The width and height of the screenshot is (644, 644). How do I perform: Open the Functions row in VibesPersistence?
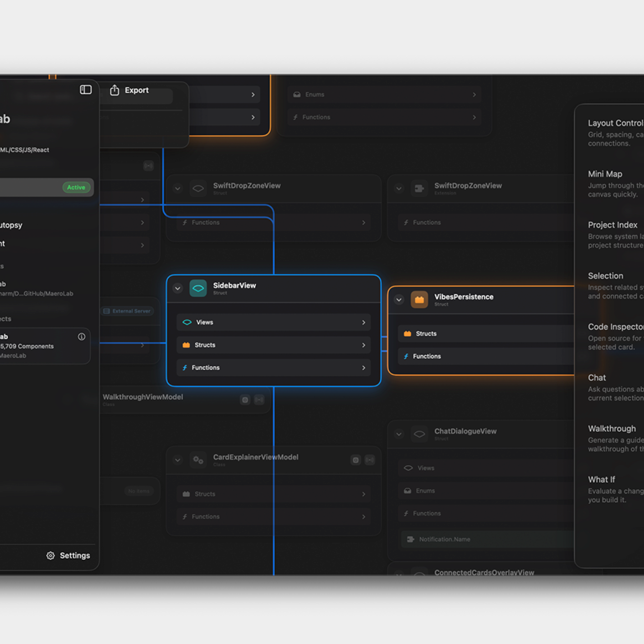(486, 356)
